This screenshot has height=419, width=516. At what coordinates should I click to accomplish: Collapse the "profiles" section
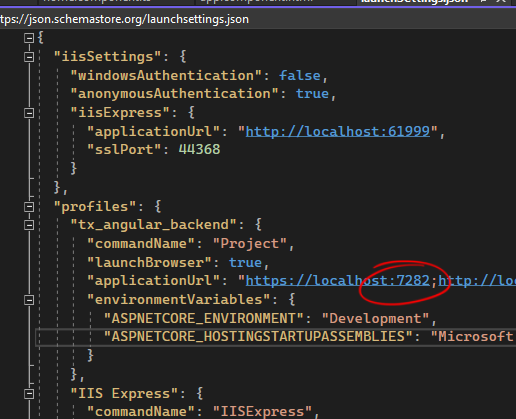click(29, 207)
